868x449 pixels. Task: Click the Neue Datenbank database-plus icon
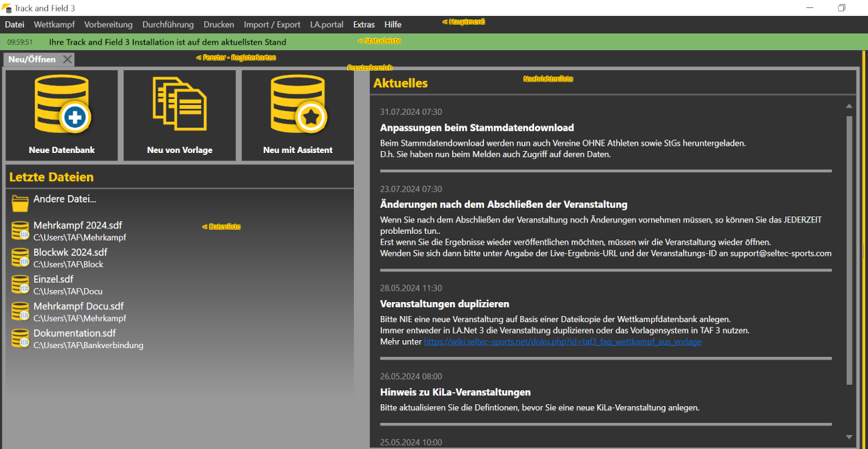[x=62, y=104]
